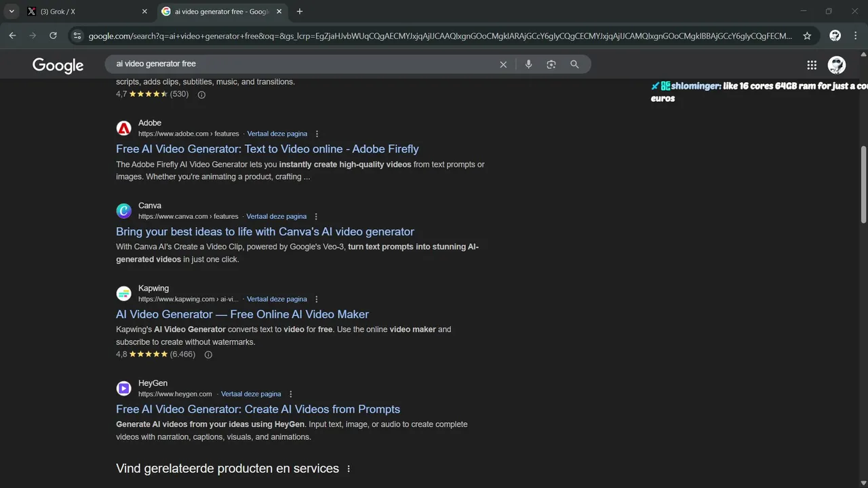Click the Adobe site name text
Screen dimensions: 868x488
150,123
